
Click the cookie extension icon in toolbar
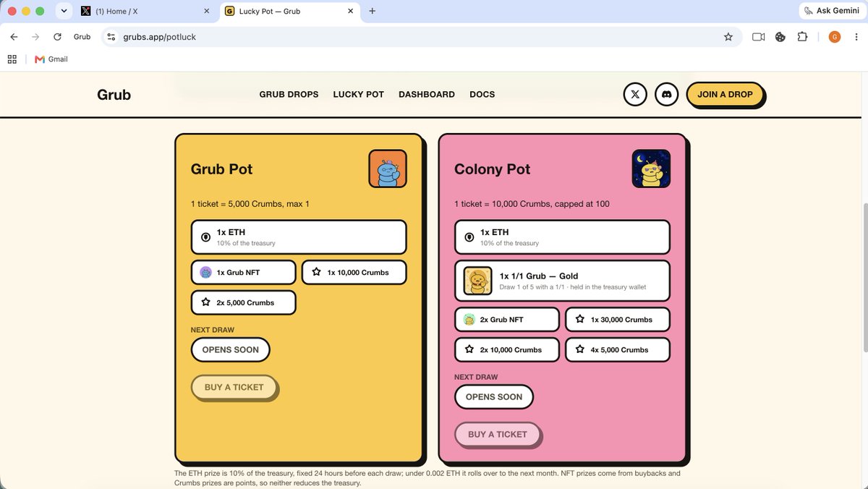pos(780,37)
